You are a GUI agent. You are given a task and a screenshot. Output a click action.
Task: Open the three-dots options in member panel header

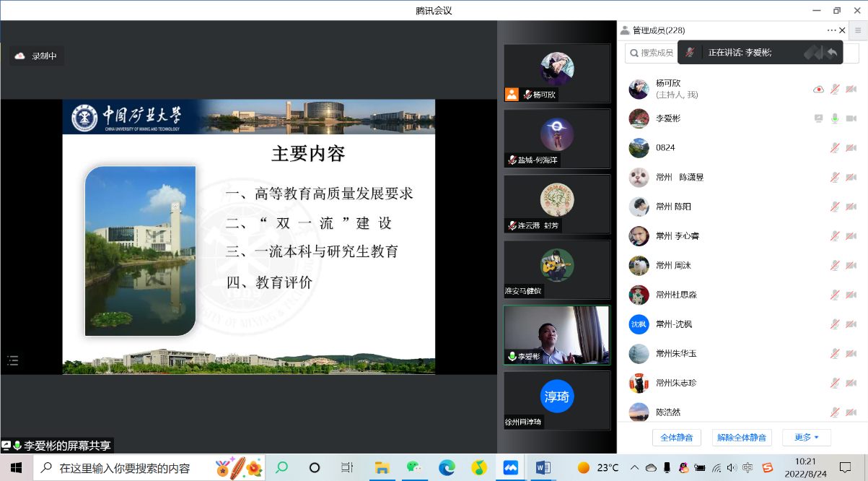tap(831, 30)
